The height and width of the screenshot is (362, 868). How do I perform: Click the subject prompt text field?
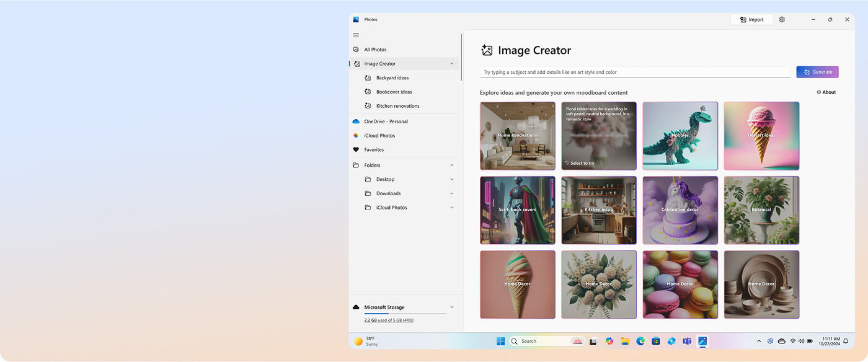(x=635, y=73)
